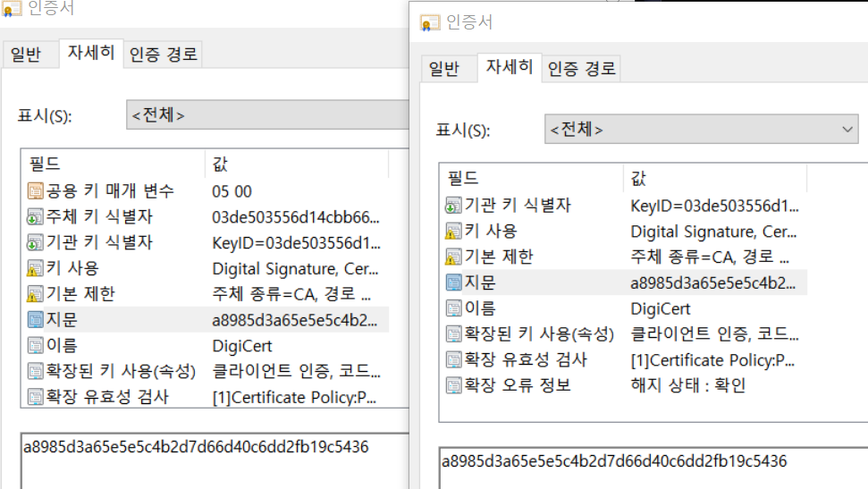
Task: Open 인증 경로 tab in left window
Action: coord(163,55)
